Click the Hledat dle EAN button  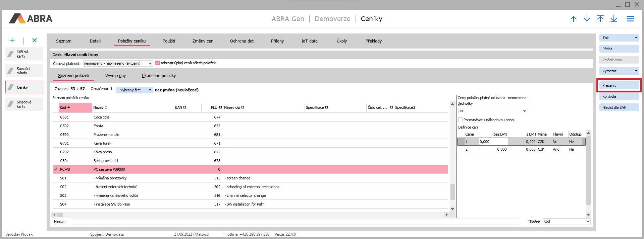(619, 107)
